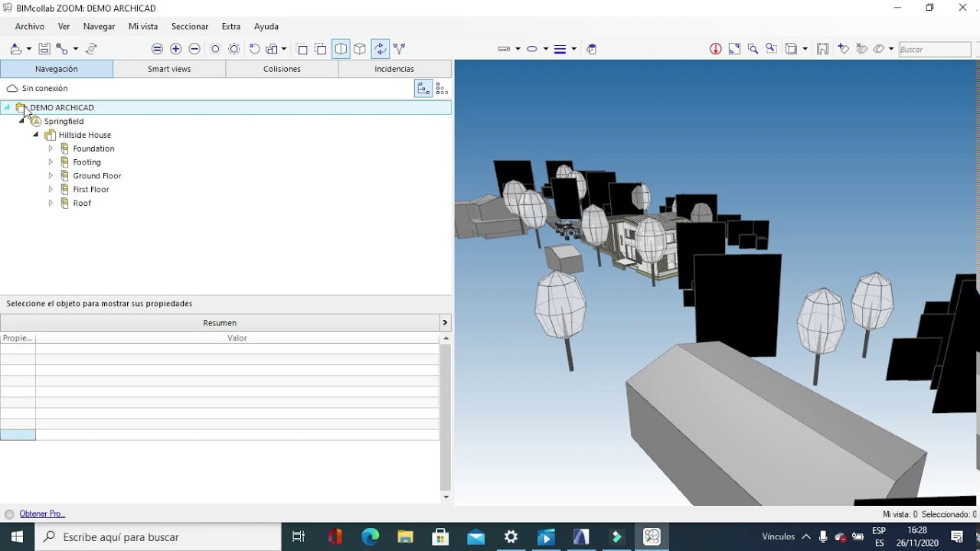Expand the Ground Floor storey node

point(51,176)
